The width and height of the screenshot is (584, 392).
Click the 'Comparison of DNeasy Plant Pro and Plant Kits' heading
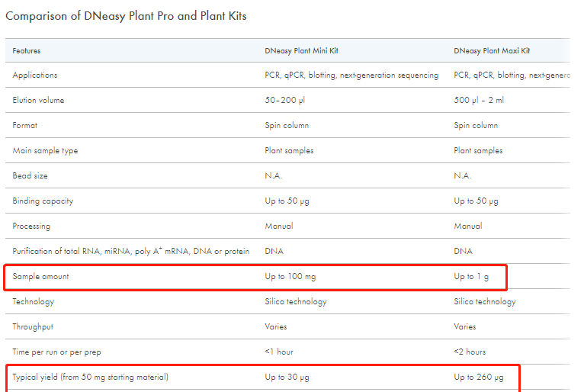click(126, 16)
